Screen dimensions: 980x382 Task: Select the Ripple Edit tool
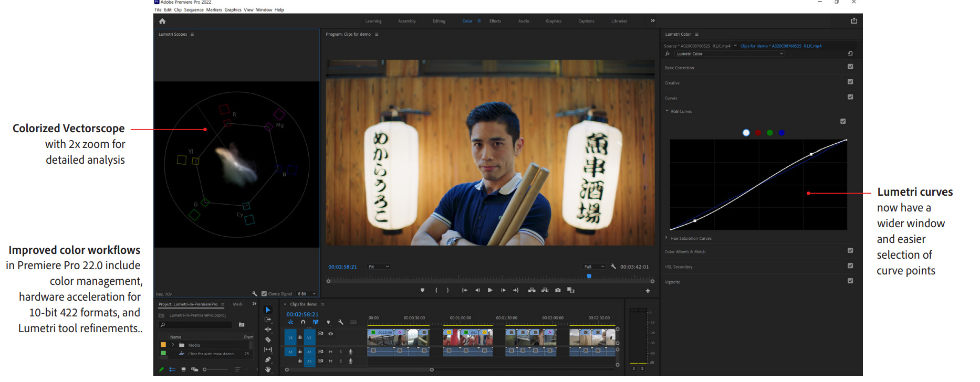pos(268,330)
